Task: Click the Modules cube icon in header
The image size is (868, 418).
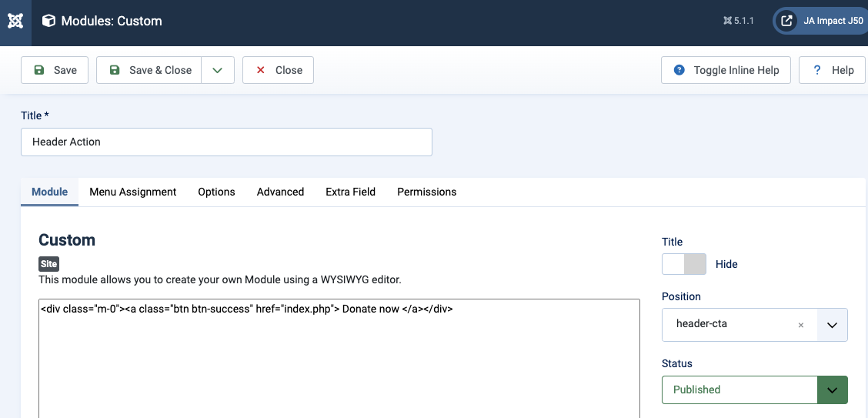Action: pyautogui.click(x=48, y=22)
